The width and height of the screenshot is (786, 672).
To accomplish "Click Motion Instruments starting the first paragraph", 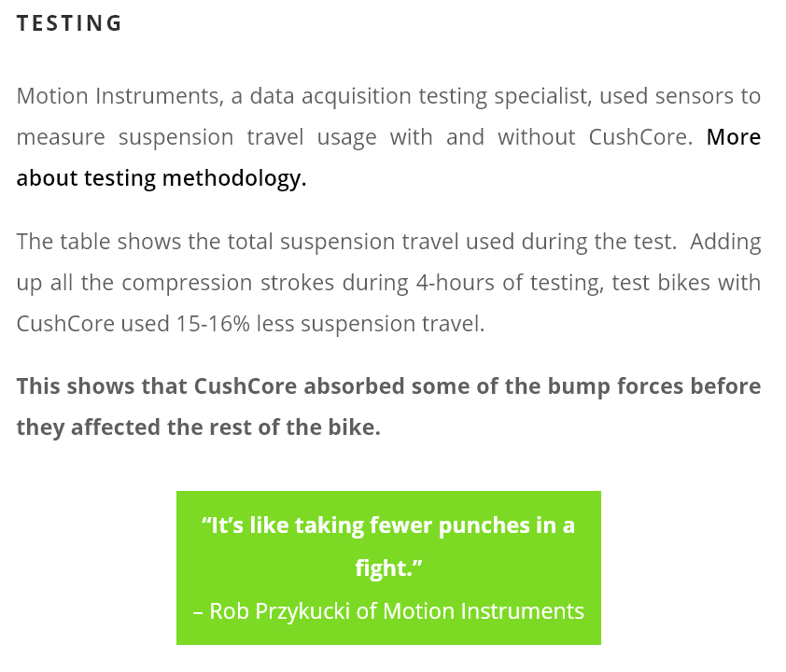I will [x=117, y=96].
